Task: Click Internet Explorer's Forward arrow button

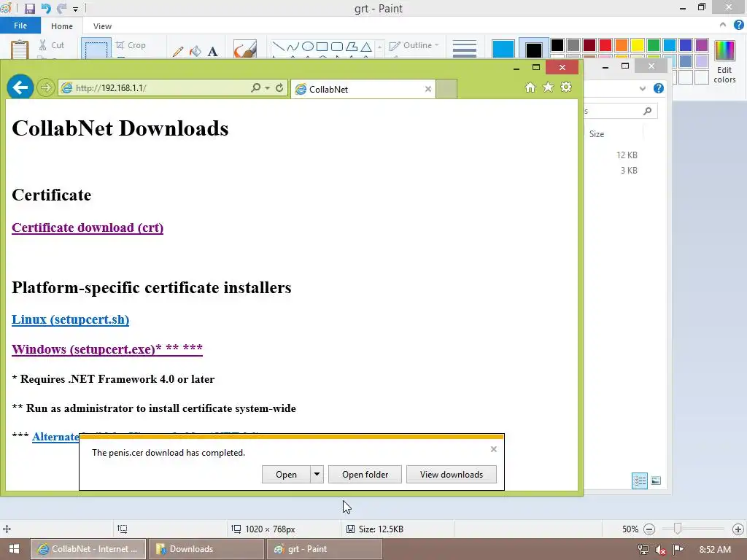Action: point(46,87)
